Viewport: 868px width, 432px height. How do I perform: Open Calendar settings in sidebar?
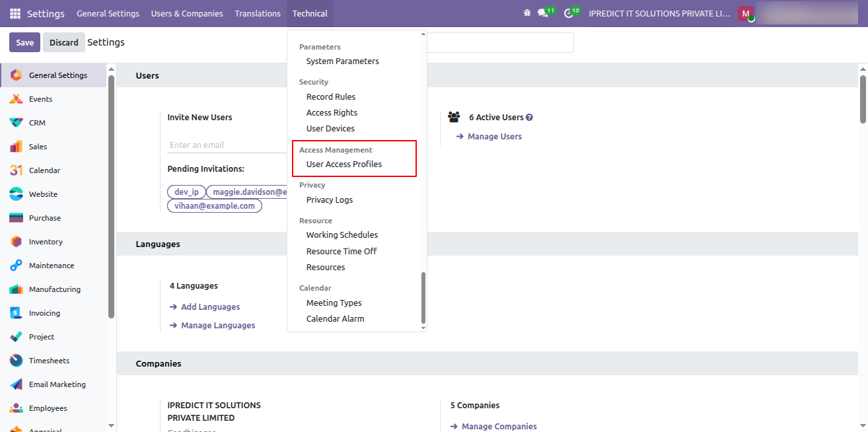tap(53, 170)
